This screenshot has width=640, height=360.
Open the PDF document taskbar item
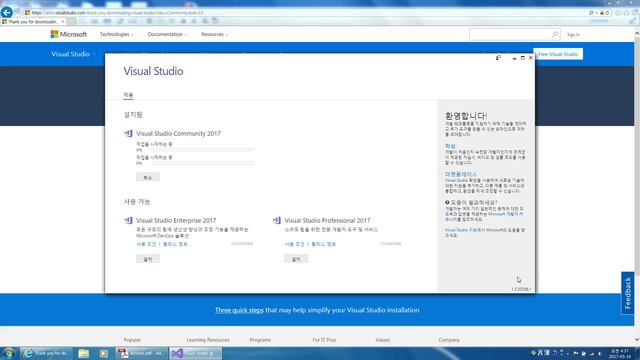[141, 353]
